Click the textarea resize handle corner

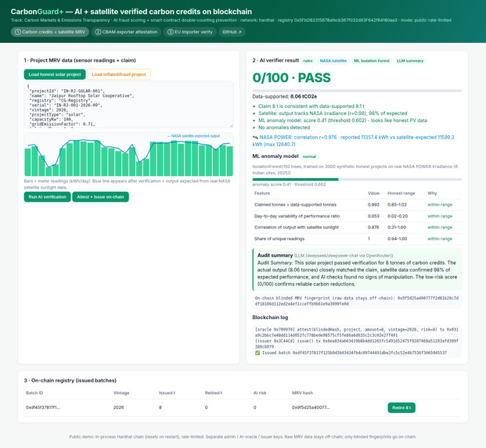pyautogui.click(x=231, y=126)
